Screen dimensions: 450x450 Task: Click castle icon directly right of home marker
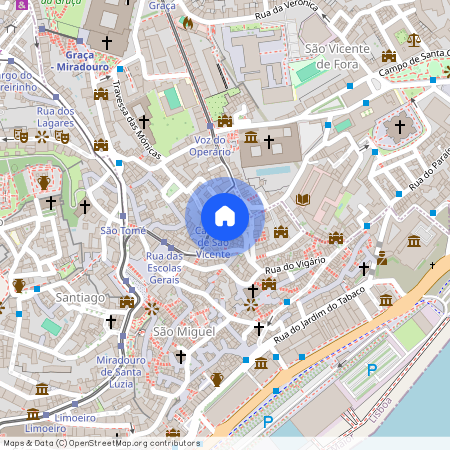pos(281,232)
